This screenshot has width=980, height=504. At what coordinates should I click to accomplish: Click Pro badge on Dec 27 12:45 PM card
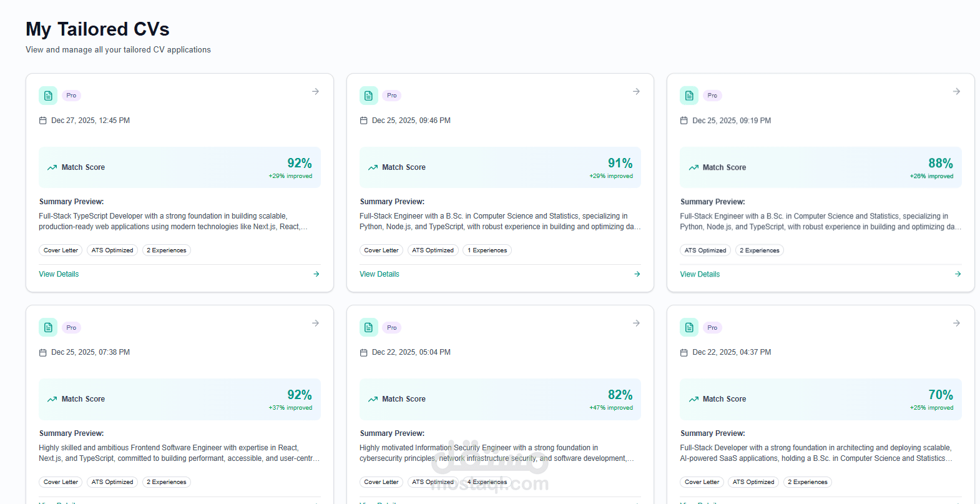click(x=71, y=96)
